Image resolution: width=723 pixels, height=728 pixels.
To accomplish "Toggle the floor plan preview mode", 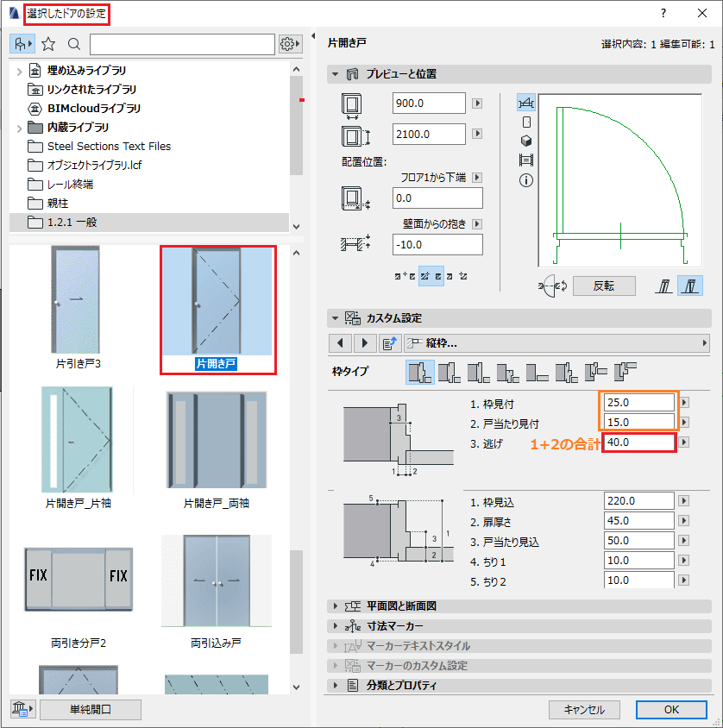I will tap(526, 103).
